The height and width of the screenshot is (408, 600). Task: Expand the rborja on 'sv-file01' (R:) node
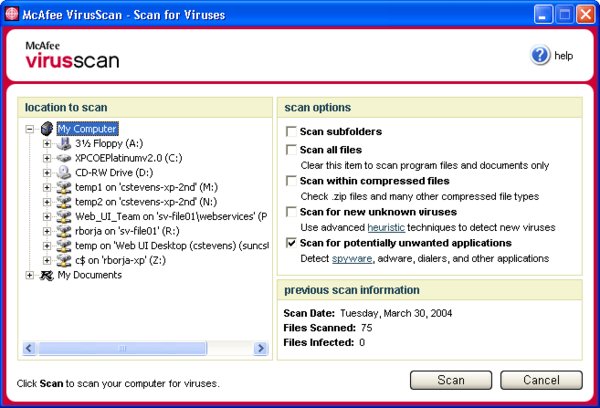click(46, 231)
